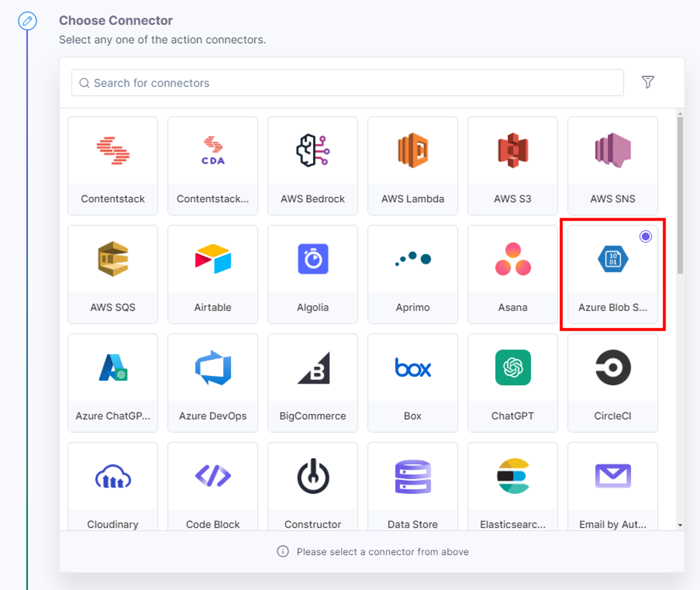Click the "Elasticsearc..." label
This screenshot has width=700, height=590.
tap(513, 524)
